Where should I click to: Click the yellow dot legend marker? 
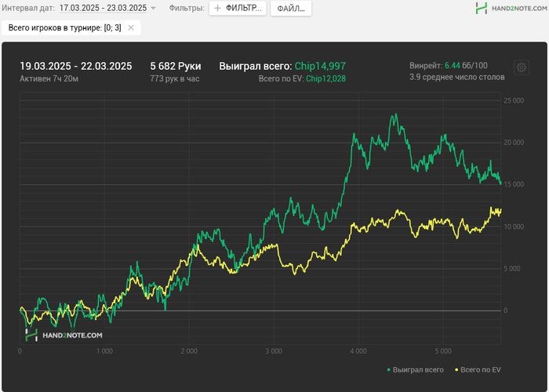click(456, 370)
